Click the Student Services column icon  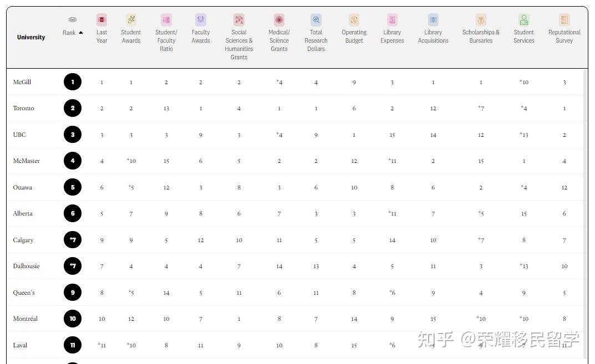pos(524,19)
